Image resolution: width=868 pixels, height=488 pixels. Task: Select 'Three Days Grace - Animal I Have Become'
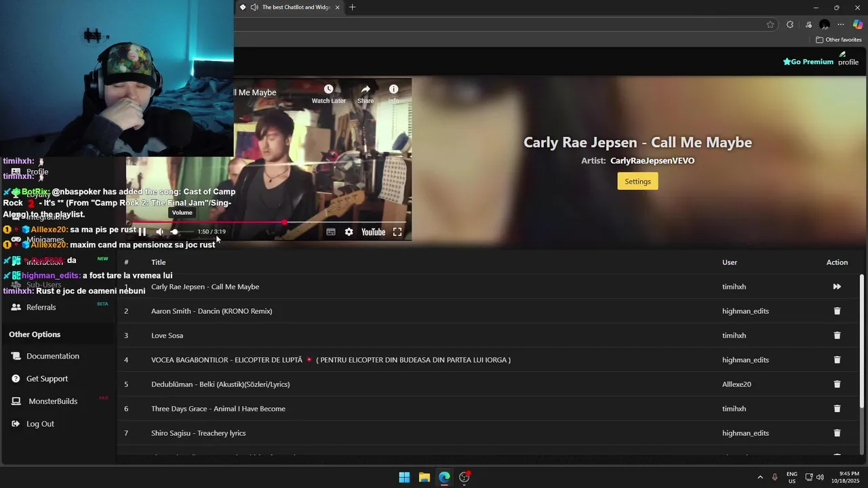pyautogui.click(x=218, y=409)
